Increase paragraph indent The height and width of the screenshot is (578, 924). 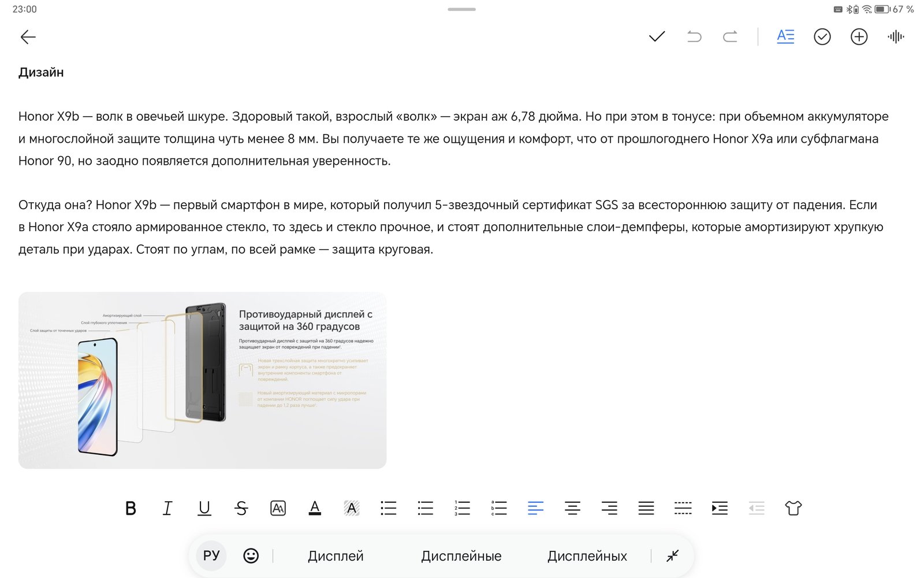[x=720, y=508]
